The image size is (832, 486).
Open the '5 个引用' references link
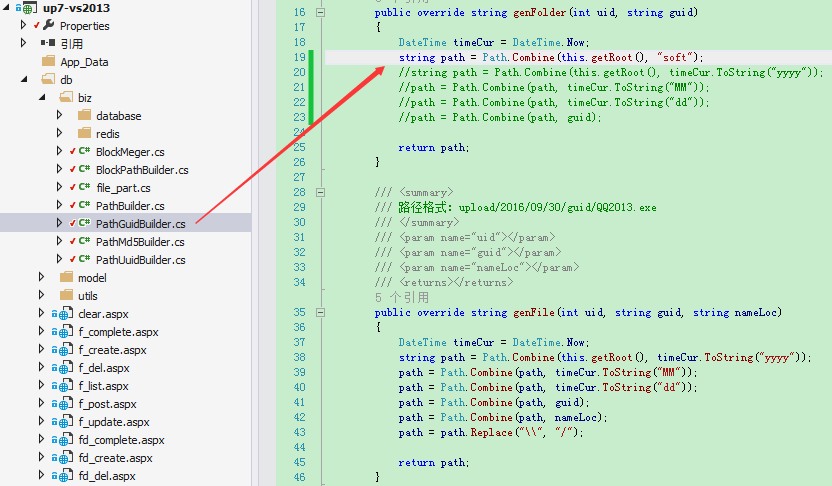402,297
